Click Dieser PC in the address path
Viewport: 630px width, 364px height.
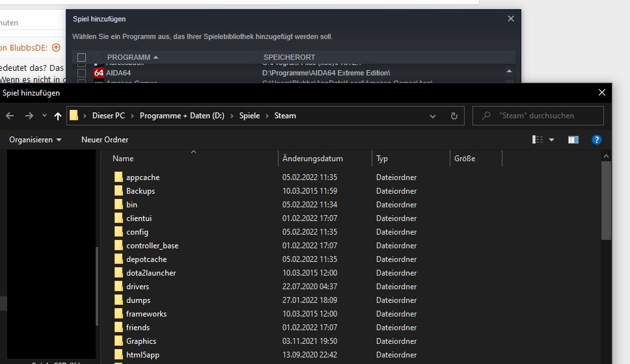coord(109,116)
